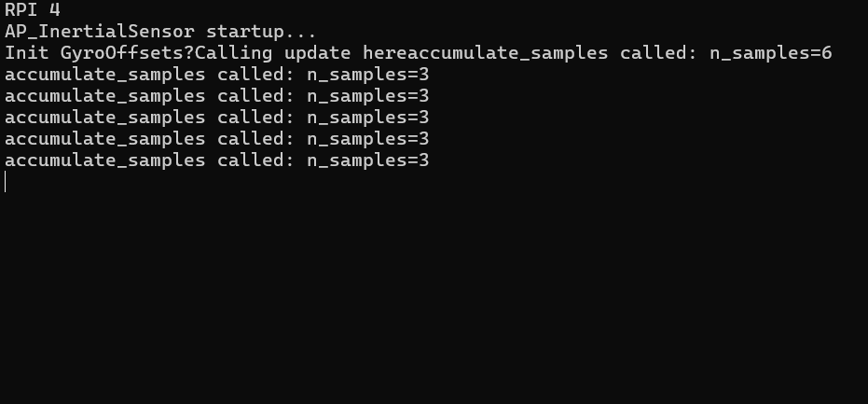The height and width of the screenshot is (404, 868).
Task: Click the "hereaccumulate_samples" text
Action: pos(485,53)
